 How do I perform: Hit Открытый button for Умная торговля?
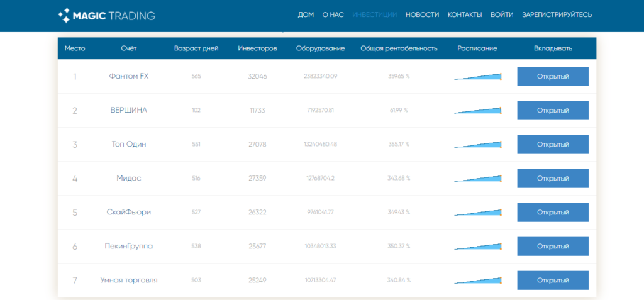[x=552, y=280]
